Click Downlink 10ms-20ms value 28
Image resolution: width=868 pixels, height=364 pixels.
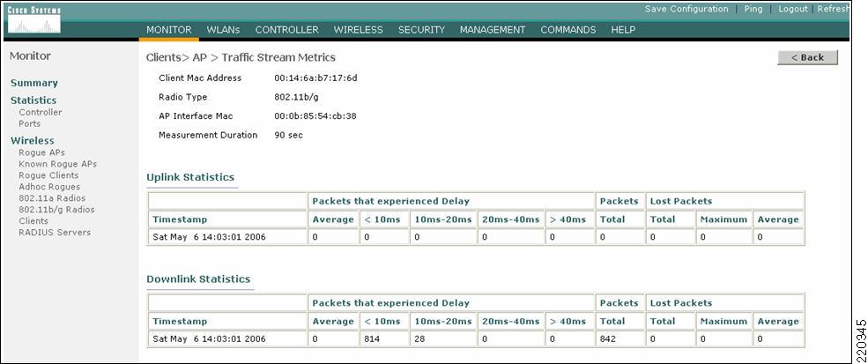(x=419, y=339)
